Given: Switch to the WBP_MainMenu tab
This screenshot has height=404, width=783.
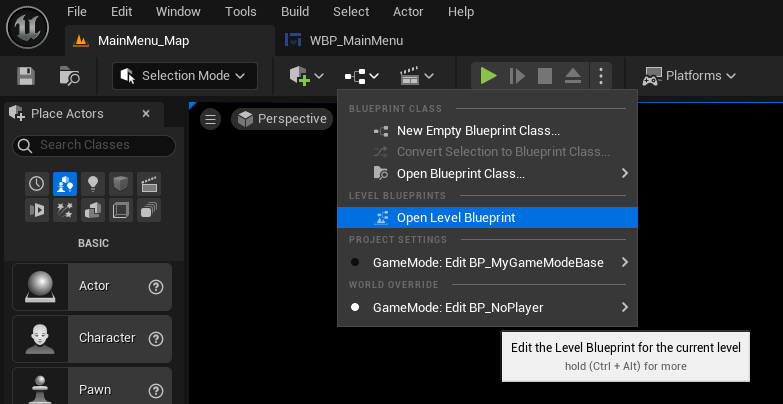Looking at the screenshot, I should click(x=344, y=40).
